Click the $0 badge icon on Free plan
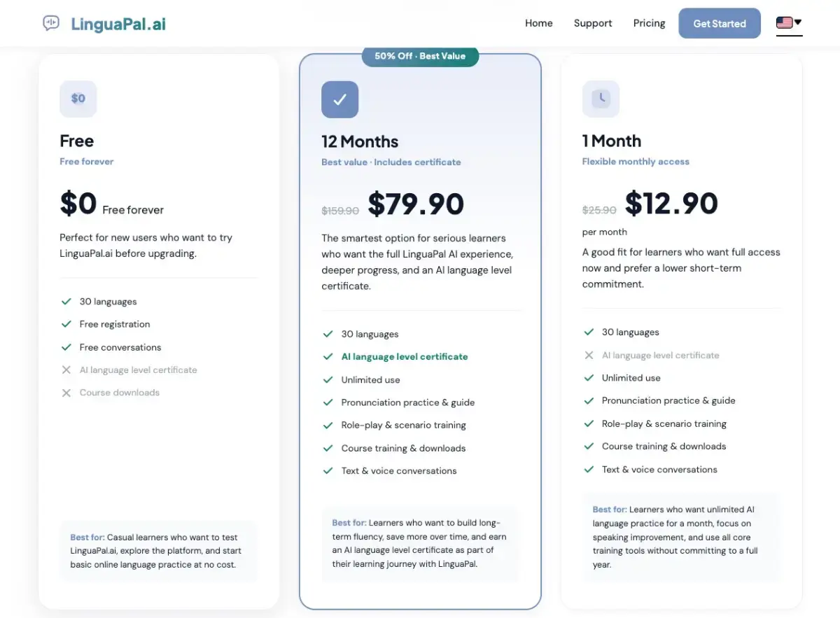The height and width of the screenshot is (618, 840). tap(78, 99)
